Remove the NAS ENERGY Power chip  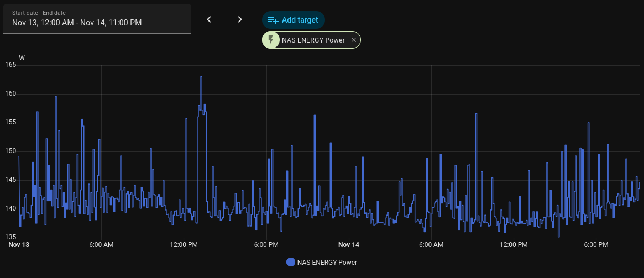tap(354, 40)
